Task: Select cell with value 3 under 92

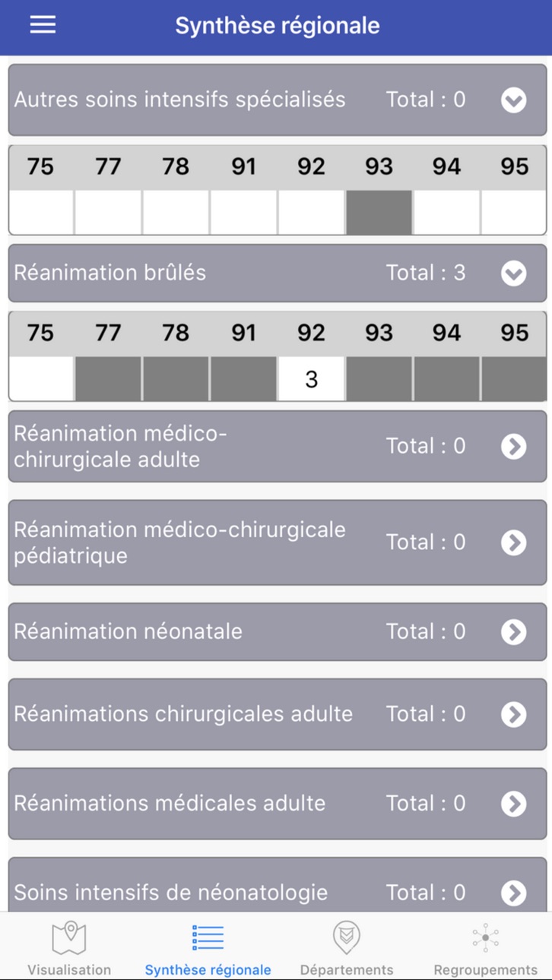Action: [x=311, y=379]
